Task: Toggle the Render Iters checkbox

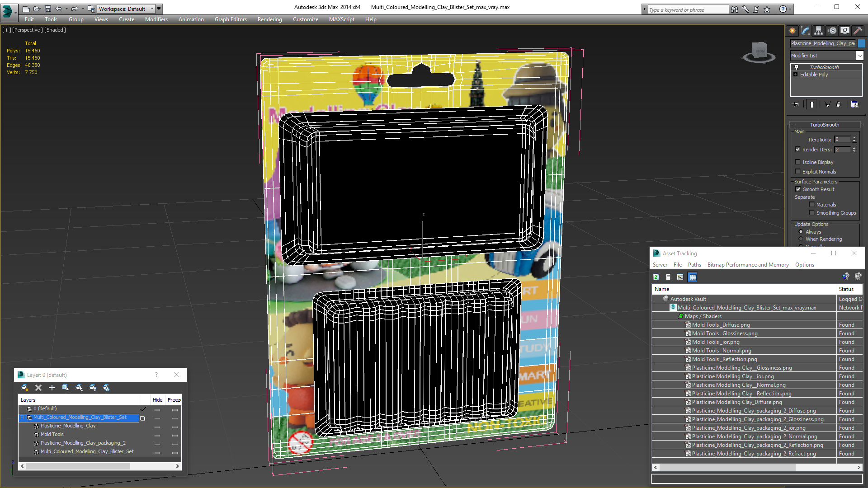Action: click(798, 150)
